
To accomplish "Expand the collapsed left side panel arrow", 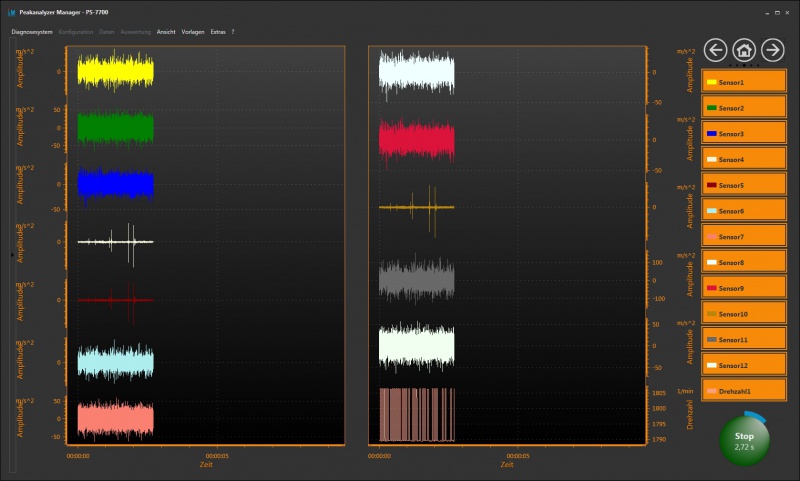I will point(12,256).
